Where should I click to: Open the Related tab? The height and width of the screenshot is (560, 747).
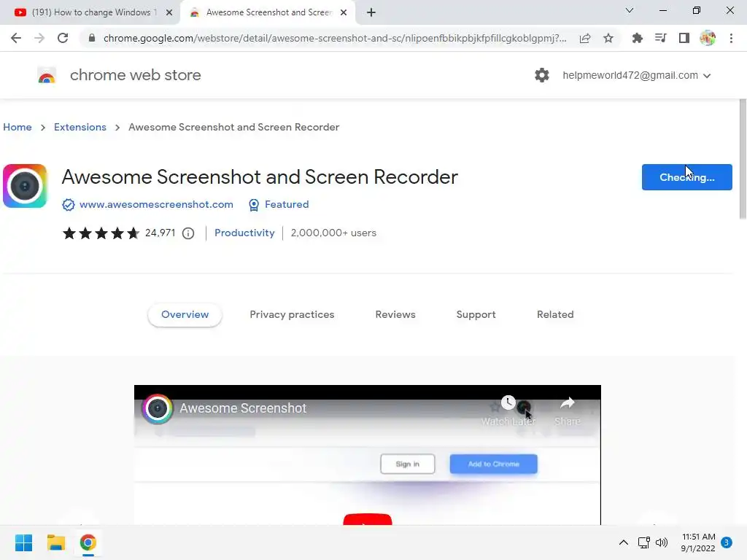point(555,315)
